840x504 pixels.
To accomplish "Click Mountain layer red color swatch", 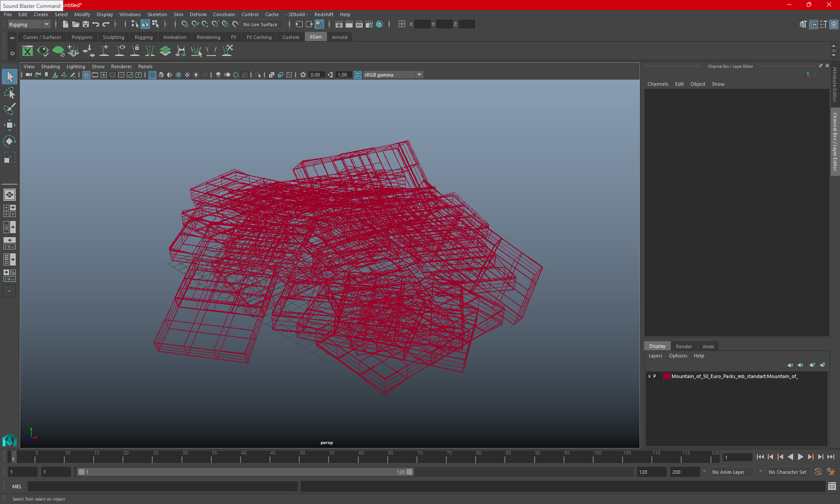I will pyautogui.click(x=666, y=376).
